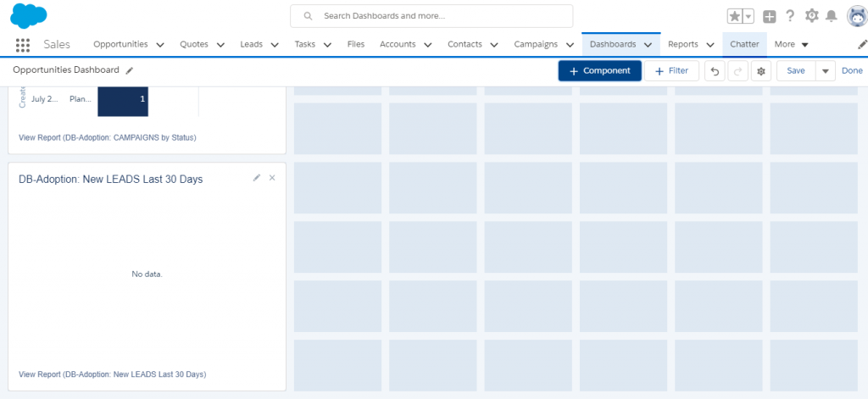Open the Save options dropdown arrow
The width and height of the screenshot is (868, 399).
point(826,71)
